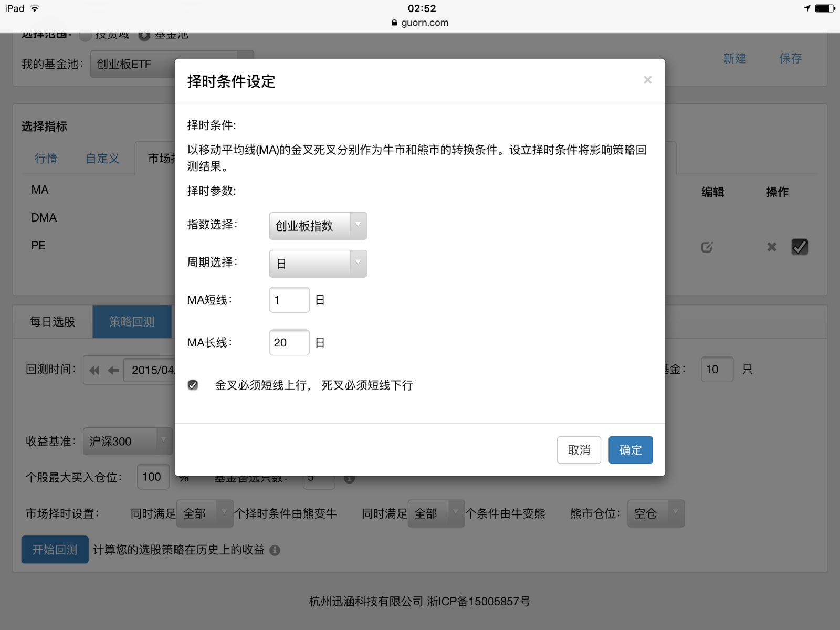840x630 pixels.
Task: Click the 取消 cancel button
Action: click(579, 450)
